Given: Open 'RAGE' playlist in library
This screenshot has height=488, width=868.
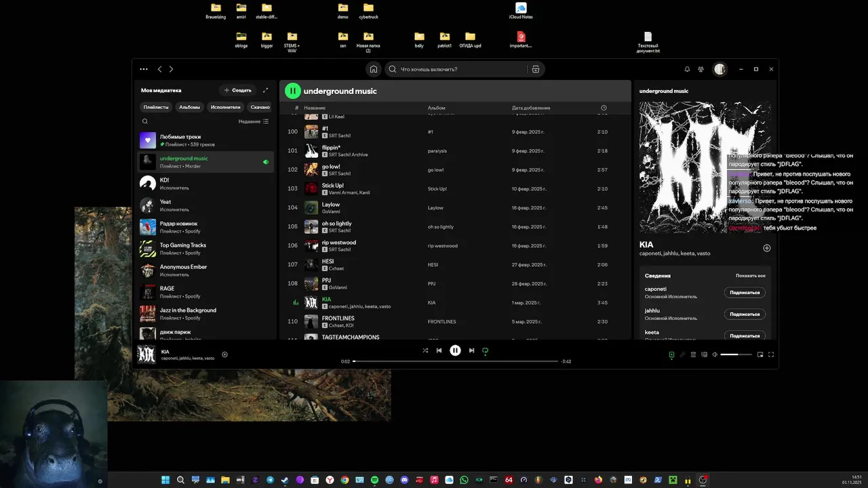Looking at the screenshot, I should click(206, 292).
